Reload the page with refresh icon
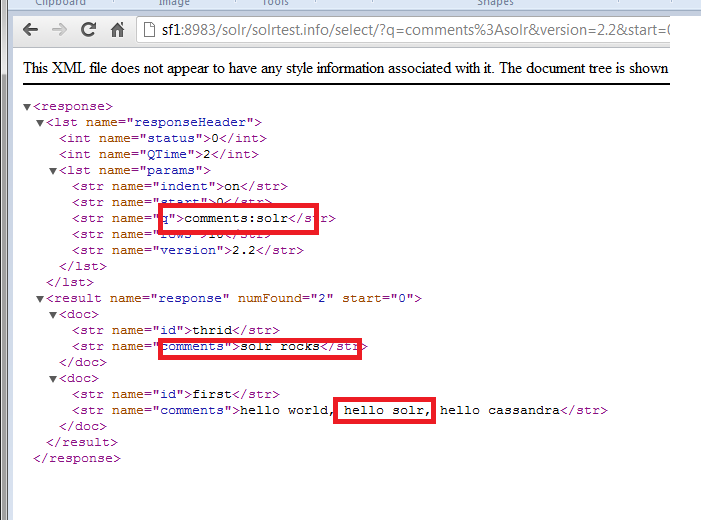The image size is (701, 520). coord(89,30)
